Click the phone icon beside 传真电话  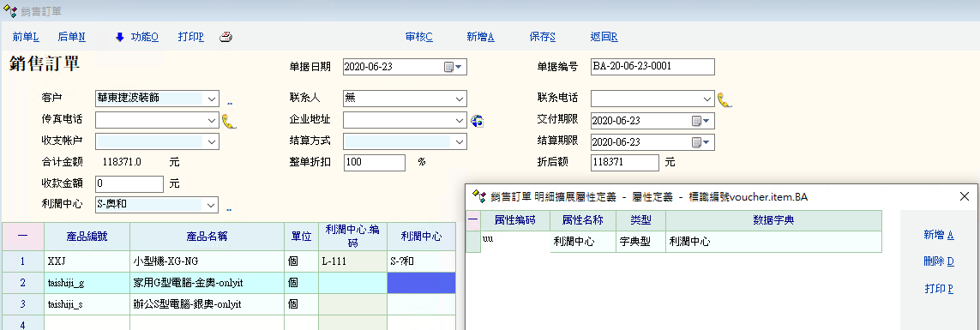230,121
